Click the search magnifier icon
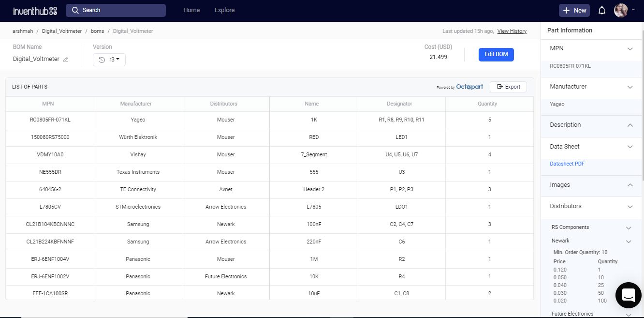This screenshot has width=644, height=318. (75, 10)
